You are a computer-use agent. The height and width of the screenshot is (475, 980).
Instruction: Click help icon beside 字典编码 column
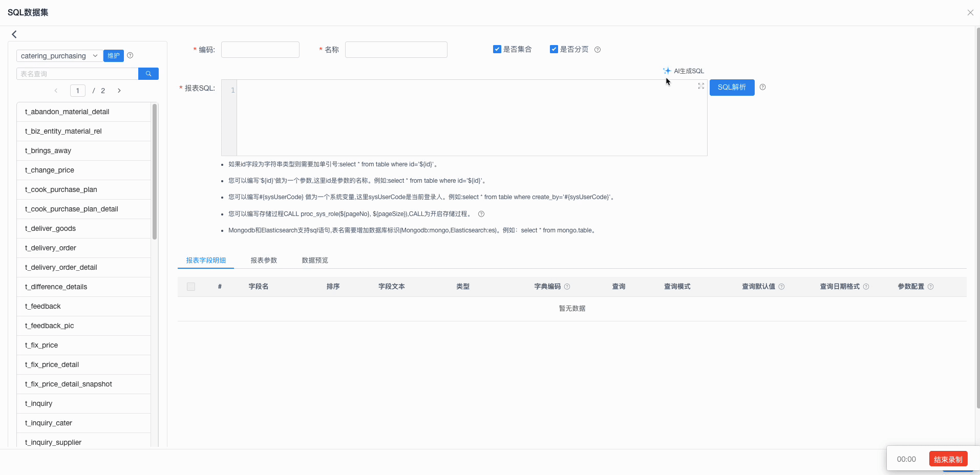pyautogui.click(x=567, y=287)
